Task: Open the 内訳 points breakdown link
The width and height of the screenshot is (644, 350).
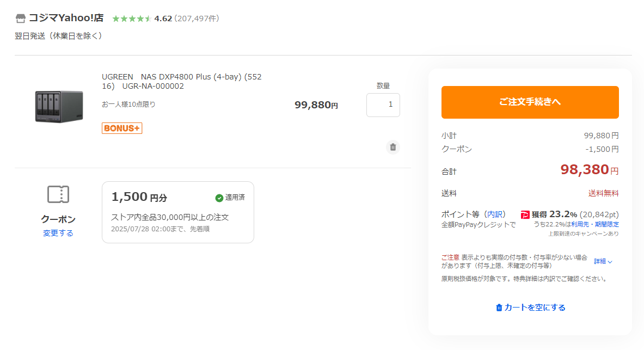Action: coord(495,214)
